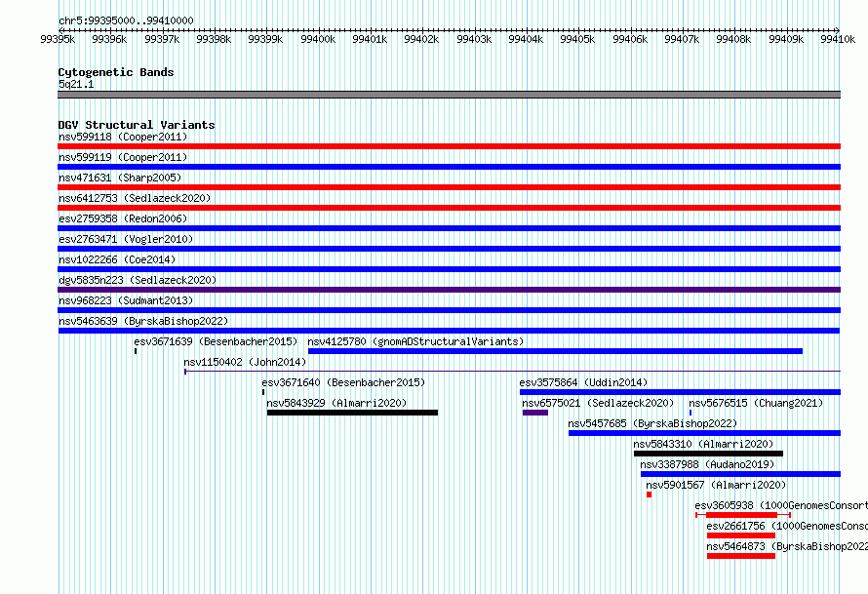Click nsv5464873 (ByrskaBishop2022) label
Viewport: 868px width, 594px height.
[x=787, y=546]
